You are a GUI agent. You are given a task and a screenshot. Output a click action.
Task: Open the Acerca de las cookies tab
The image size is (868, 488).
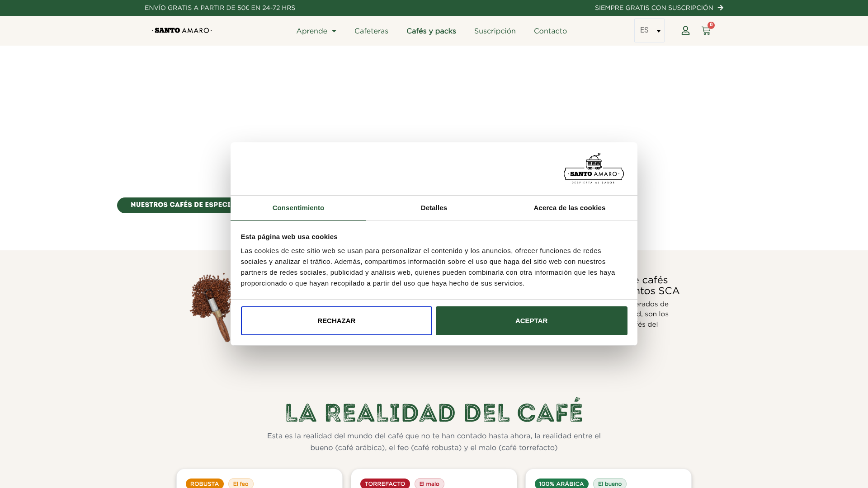click(x=569, y=208)
